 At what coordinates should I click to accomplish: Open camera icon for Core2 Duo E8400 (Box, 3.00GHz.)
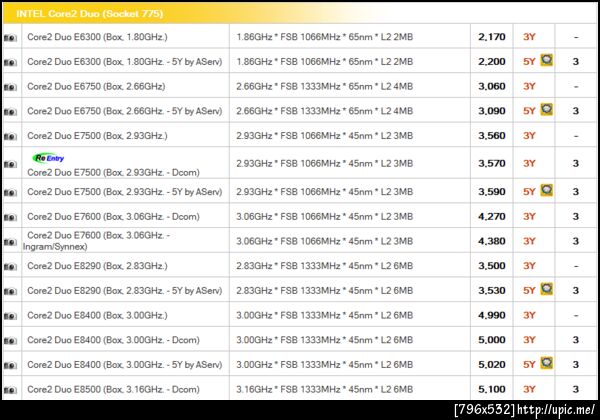[10, 316]
